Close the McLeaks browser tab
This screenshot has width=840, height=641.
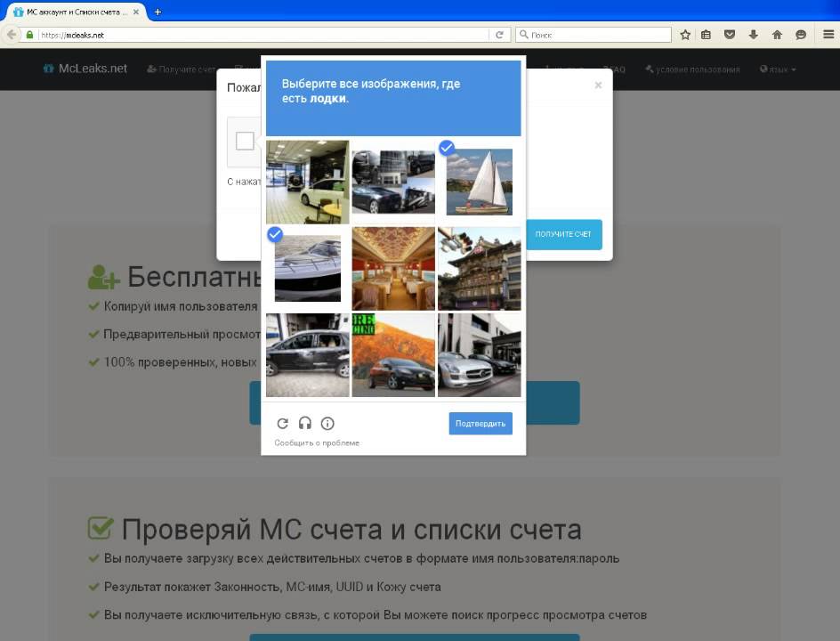click(136, 12)
